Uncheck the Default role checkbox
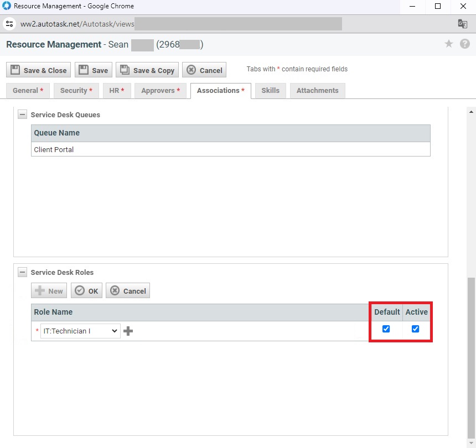This screenshot has height=448, width=476. tap(386, 329)
